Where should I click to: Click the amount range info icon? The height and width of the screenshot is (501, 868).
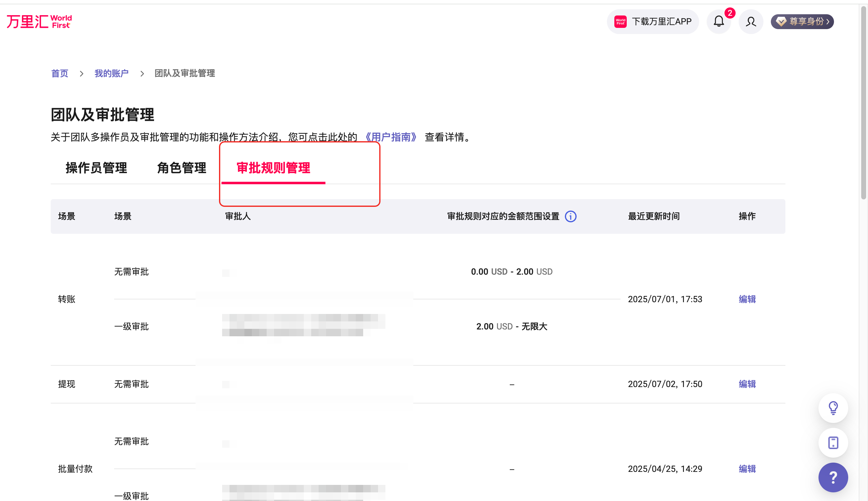point(571,216)
